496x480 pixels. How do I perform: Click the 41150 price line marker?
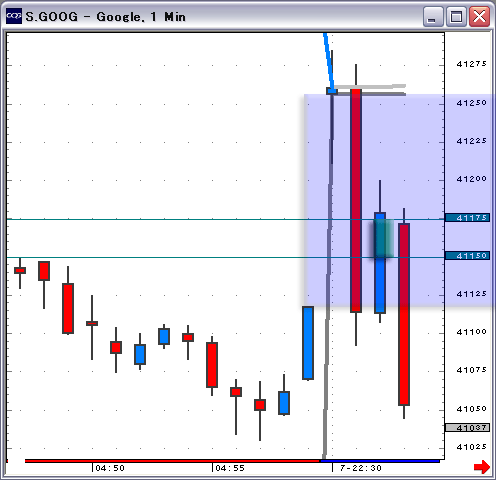[x=467, y=256]
